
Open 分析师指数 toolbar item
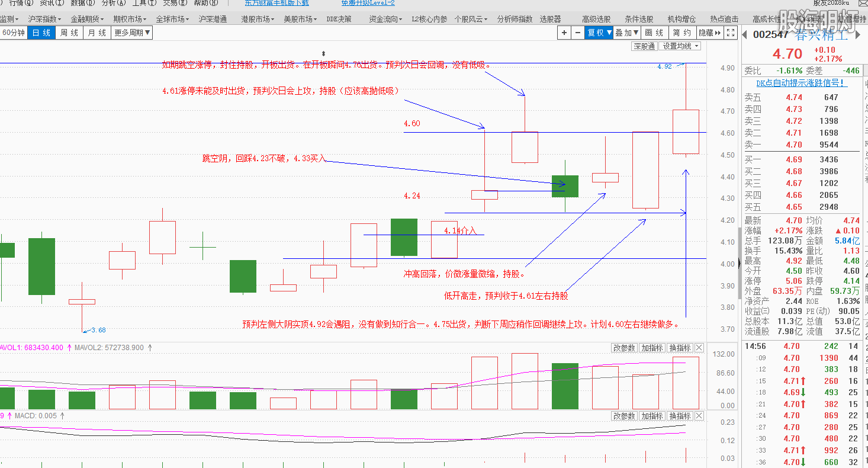pos(515,19)
